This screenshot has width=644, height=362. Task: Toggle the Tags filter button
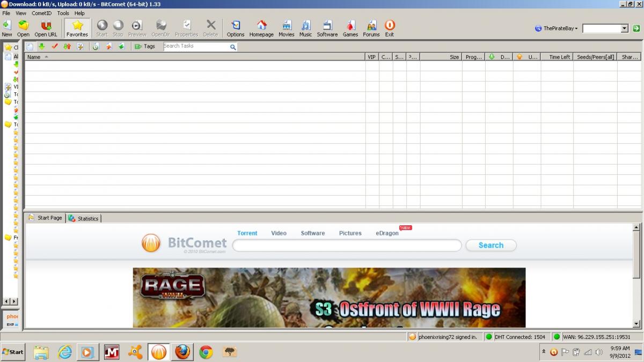coord(144,47)
